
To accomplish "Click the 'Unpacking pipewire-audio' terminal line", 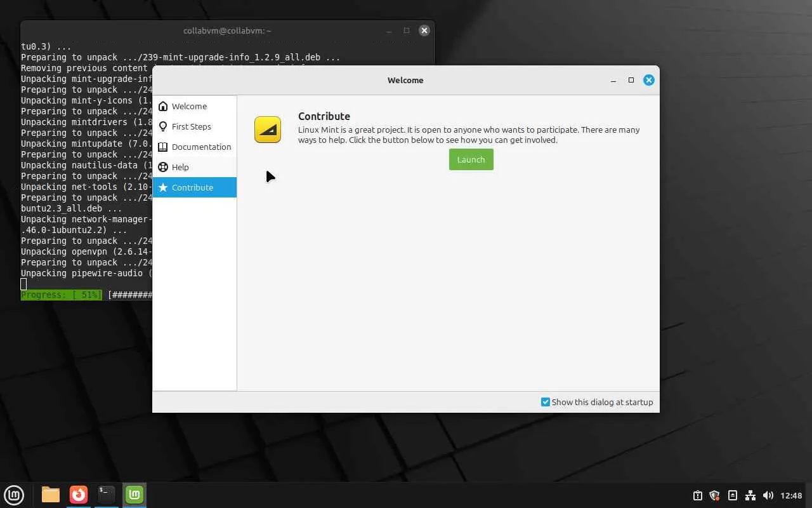I will (x=86, y=273).
